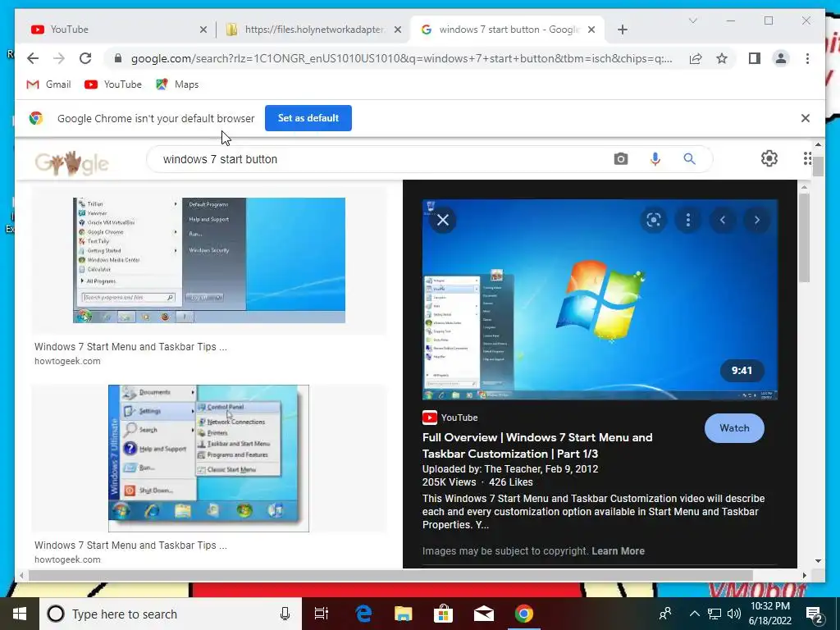Open Task View on the taskbar
Viewport: 840px width, 630px height.
click(x=322, y=614)
